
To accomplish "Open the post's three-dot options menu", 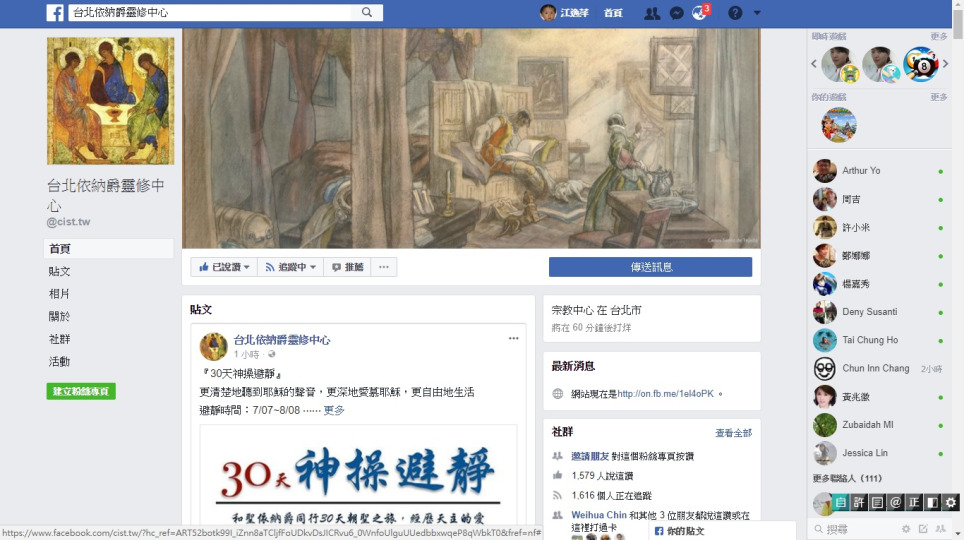I will click(x=513, y=338).
